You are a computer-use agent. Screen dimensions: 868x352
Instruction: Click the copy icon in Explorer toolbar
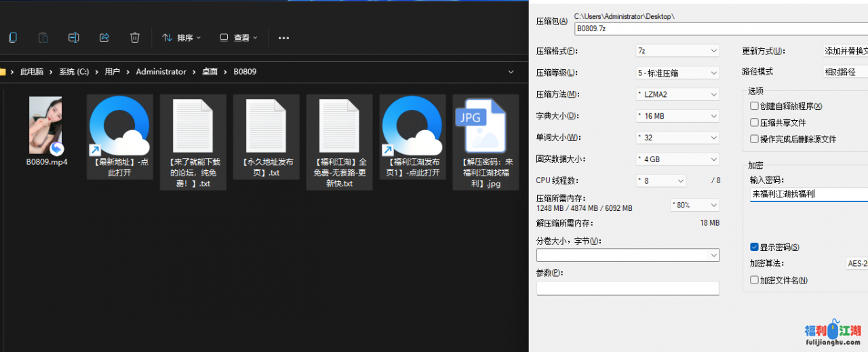pyautogui.click(x=13, y=38)
